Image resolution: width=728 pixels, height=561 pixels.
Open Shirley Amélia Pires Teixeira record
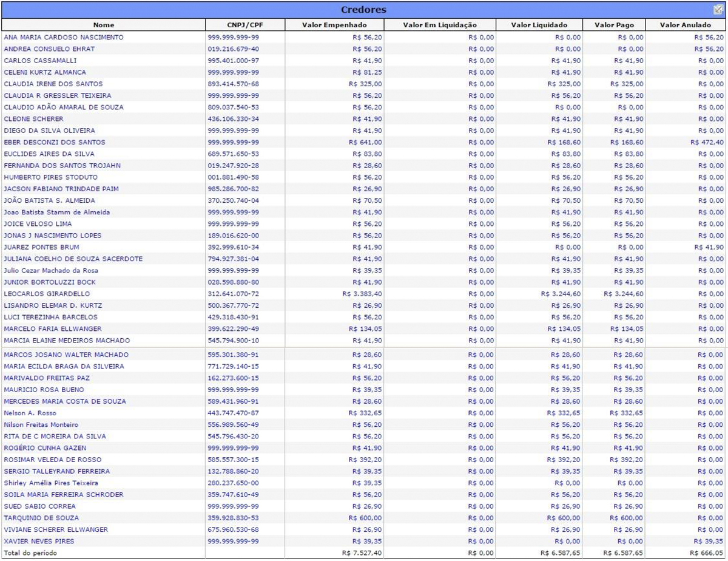(51, 483)
